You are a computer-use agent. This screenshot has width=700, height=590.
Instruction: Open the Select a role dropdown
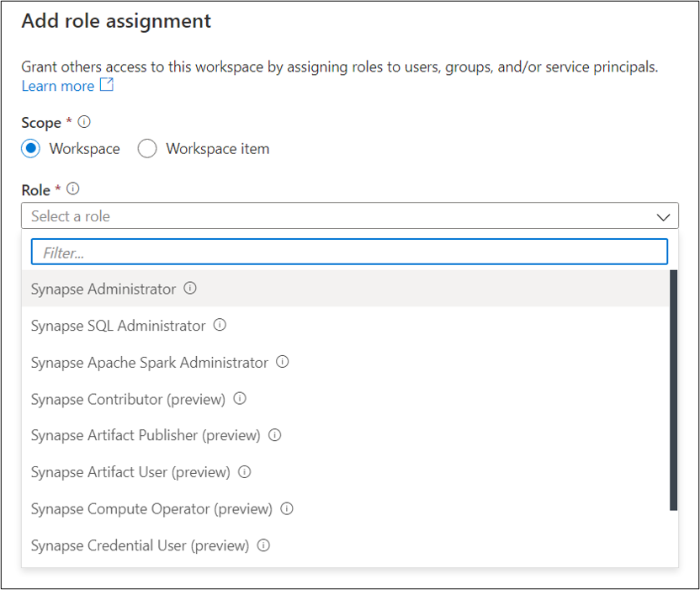point(337,216)
